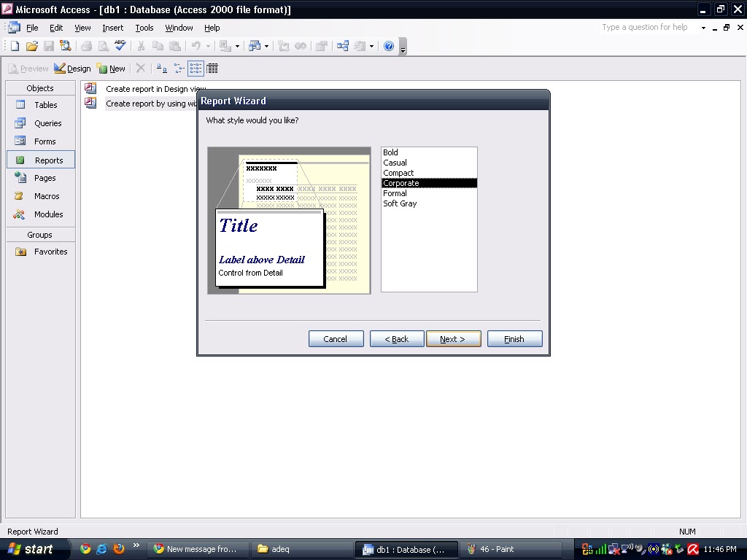Click the Paste clipboard icon
This screenshot has width=747, height=560.
coord(175,46)
